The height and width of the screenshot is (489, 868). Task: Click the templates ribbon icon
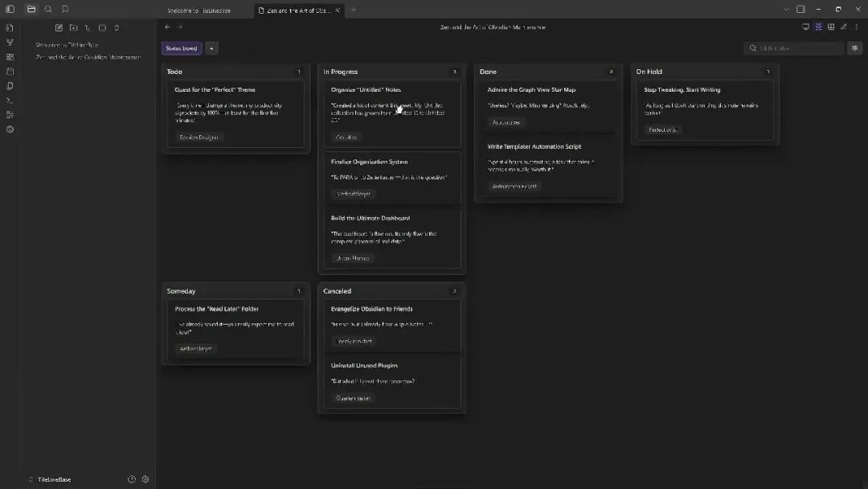click(x=10, y=86)
